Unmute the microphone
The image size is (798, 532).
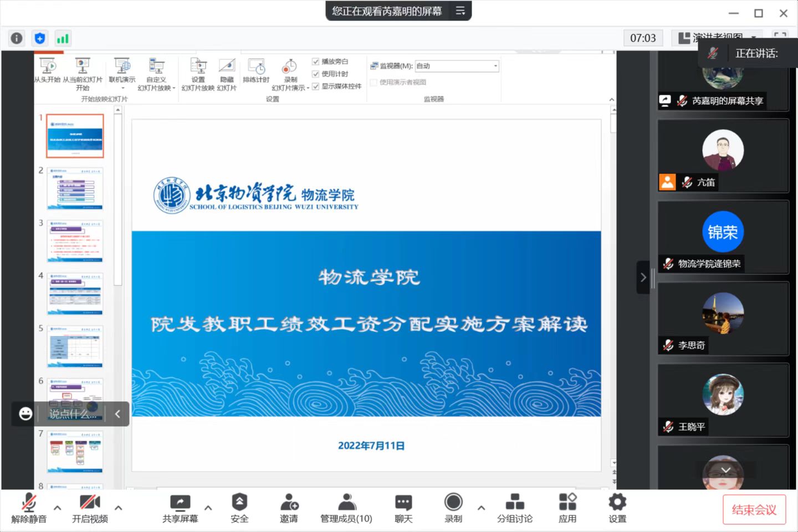(29, 508)
